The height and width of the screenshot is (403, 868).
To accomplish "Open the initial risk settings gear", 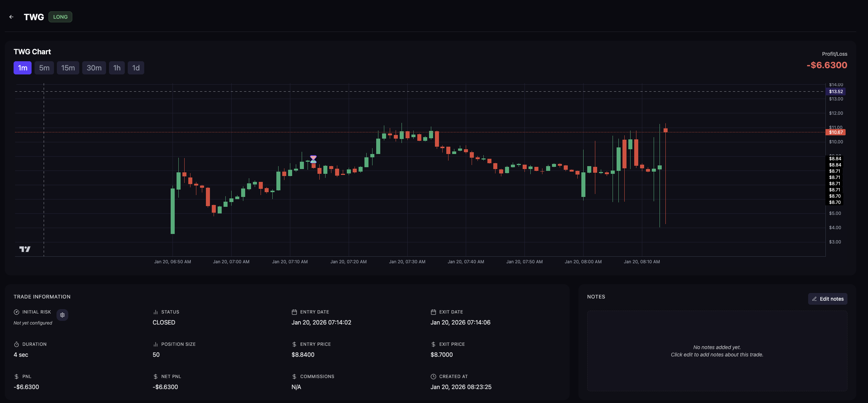I will point(62,315).
